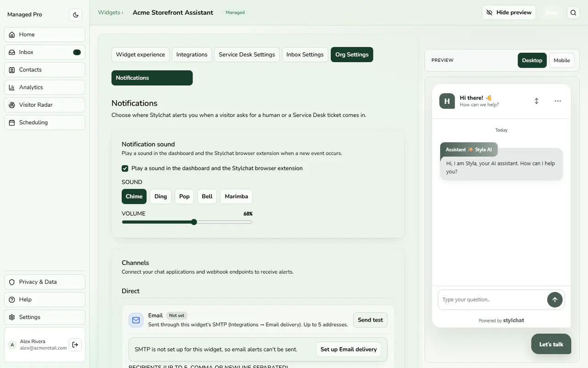Switch preview to Desktop view
This screenshot has height=368, width=588.
click(532, 60)
